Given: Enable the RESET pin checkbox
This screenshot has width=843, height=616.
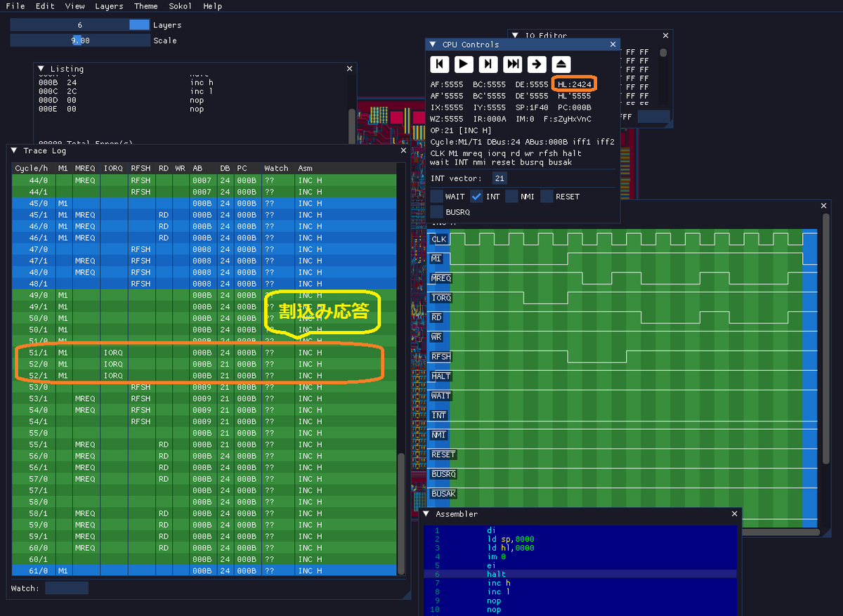Looking at the screenshot, I should point(547,197).
